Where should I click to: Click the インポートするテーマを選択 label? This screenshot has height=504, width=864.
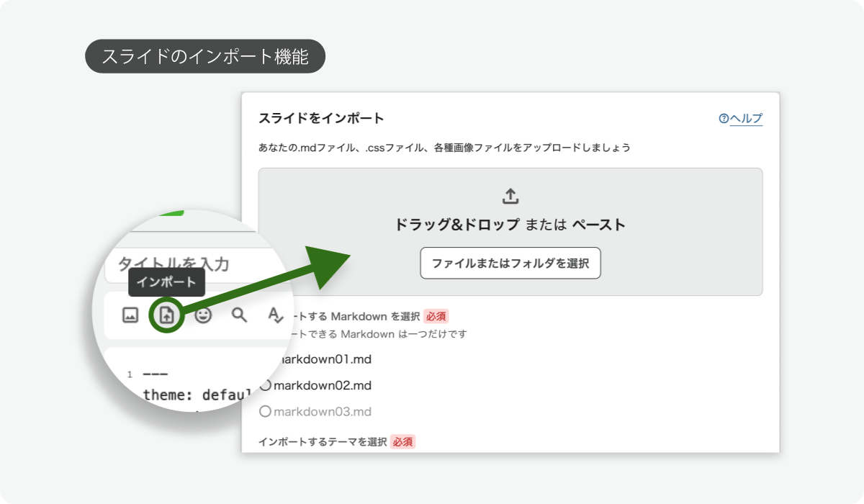tap(323, 441)
